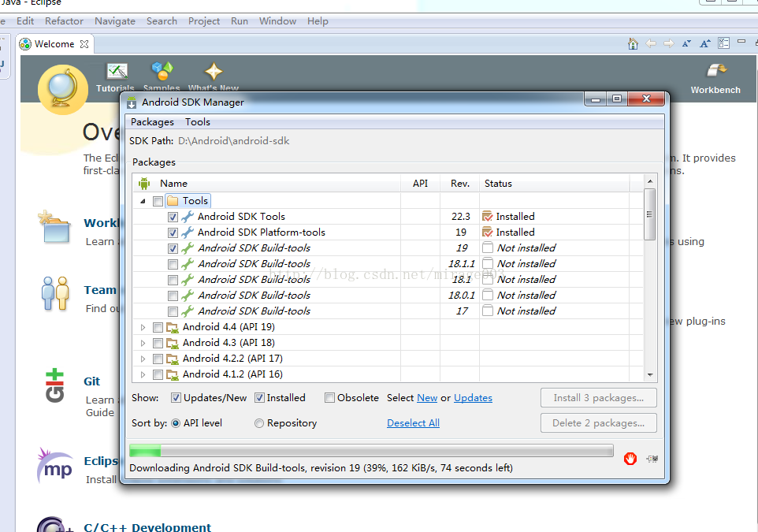Click the reduce font size icon

tap(686, 43)
